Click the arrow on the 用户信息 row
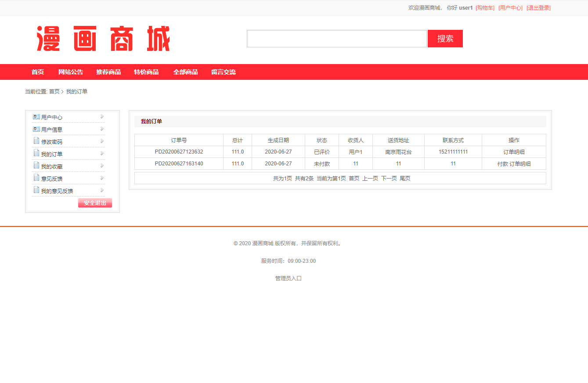The height and width of the screenshot is (383, 588). point(102,129)
